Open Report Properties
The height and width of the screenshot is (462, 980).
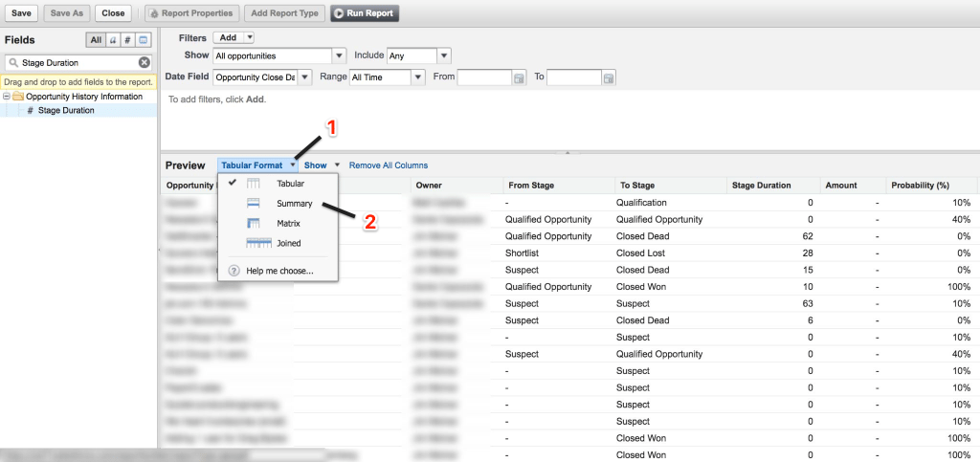[191, 13]
